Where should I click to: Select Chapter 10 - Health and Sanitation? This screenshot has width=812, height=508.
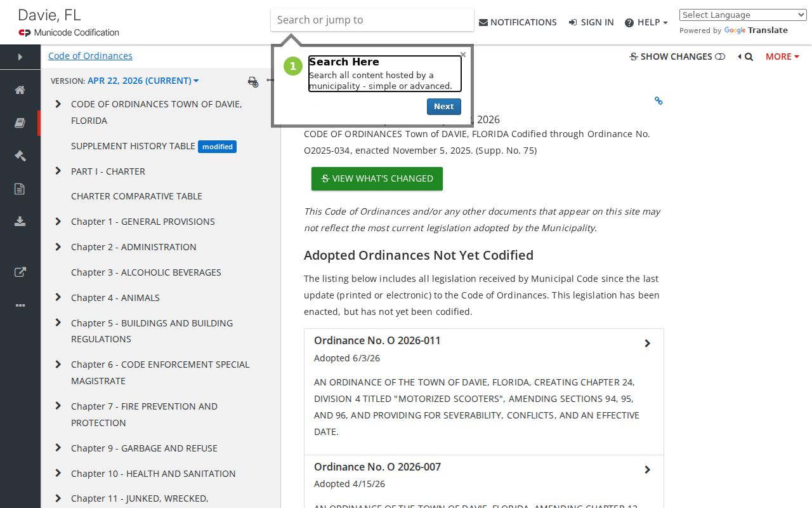153,474
